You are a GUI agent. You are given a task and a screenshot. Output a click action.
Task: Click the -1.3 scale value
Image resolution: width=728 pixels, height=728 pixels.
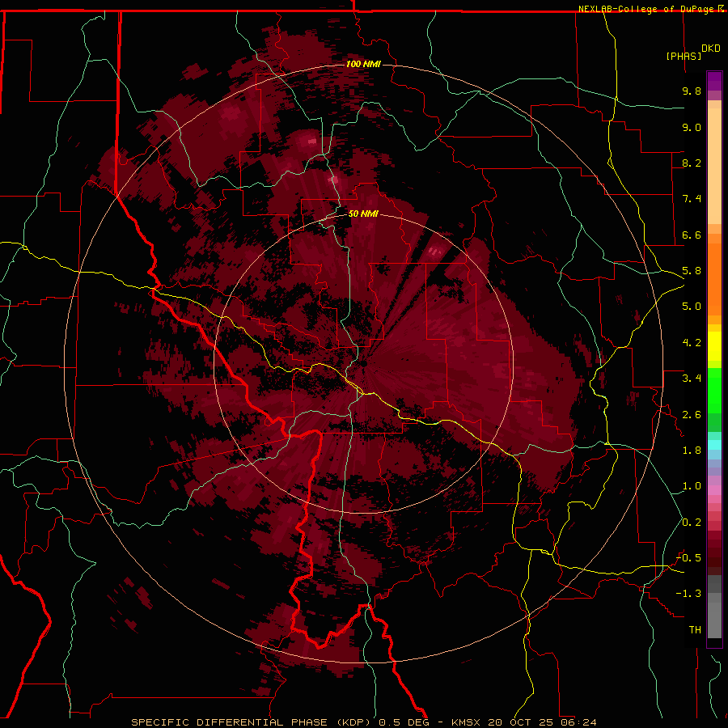coord(688,594)
